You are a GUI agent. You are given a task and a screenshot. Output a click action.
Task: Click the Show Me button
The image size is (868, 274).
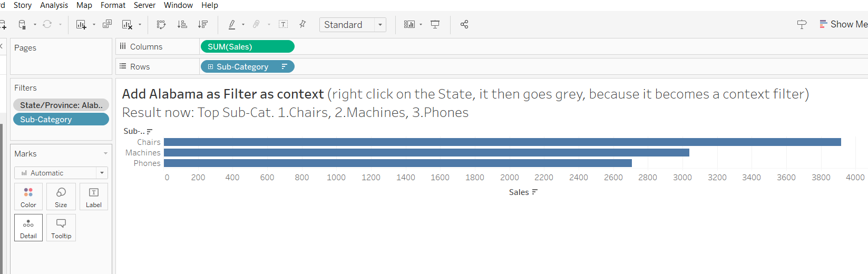coord(843,24)
